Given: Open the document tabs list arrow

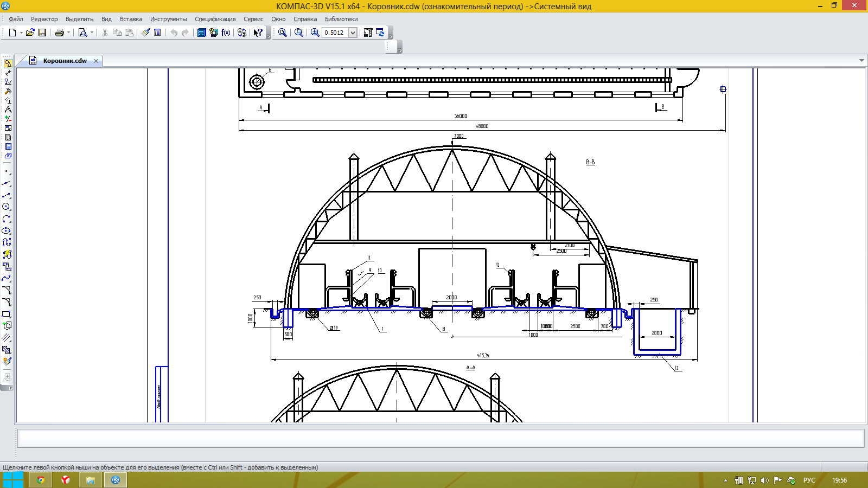Looking at the screenshot, I should click(861, 61).
